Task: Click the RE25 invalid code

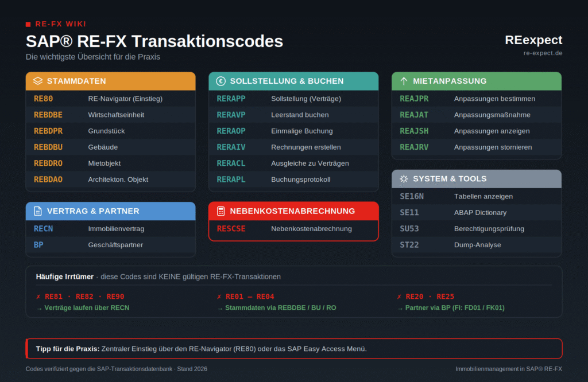Action: 445,297
